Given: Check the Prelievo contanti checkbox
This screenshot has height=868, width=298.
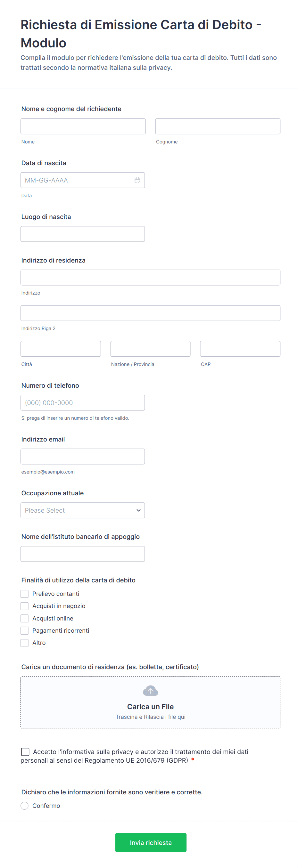Looking at the screenshot, I should pyautogui.click(x=25, y=594).
